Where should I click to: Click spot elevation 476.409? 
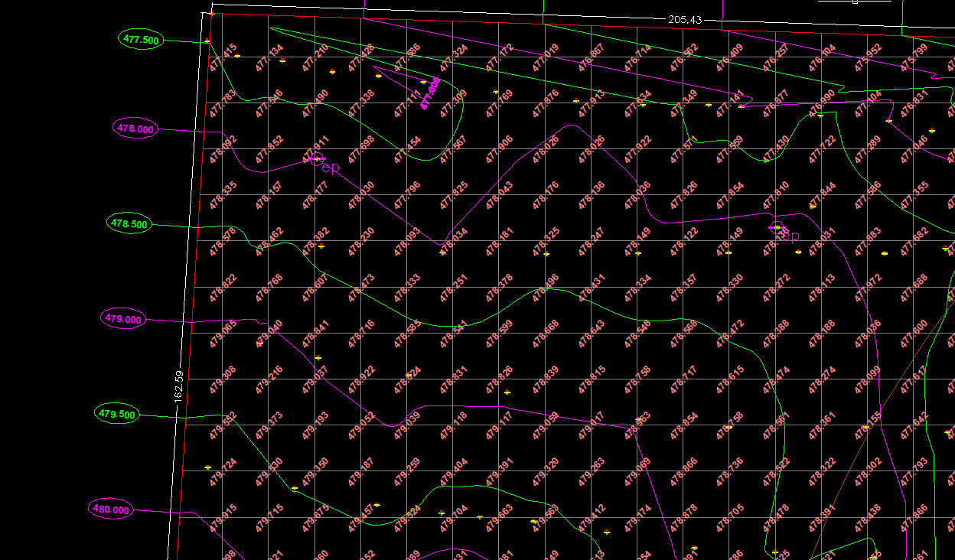pyautogui.click(x=730, y=58)
